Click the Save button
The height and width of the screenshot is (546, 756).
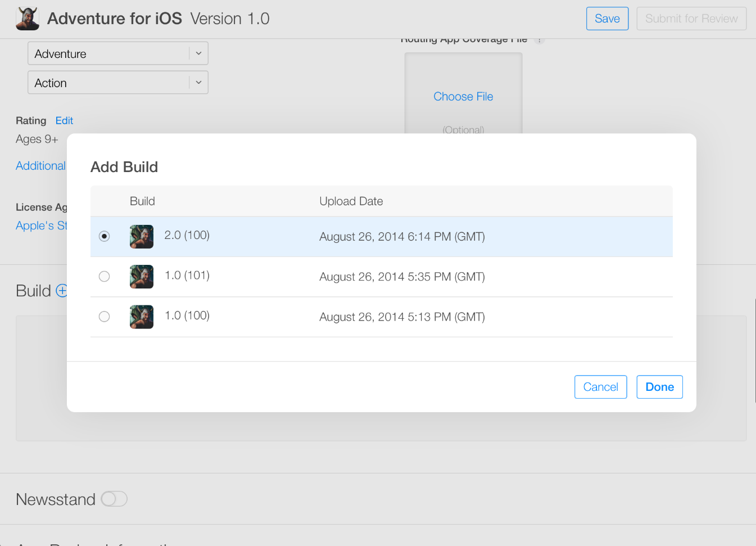[x=607, y=19]
